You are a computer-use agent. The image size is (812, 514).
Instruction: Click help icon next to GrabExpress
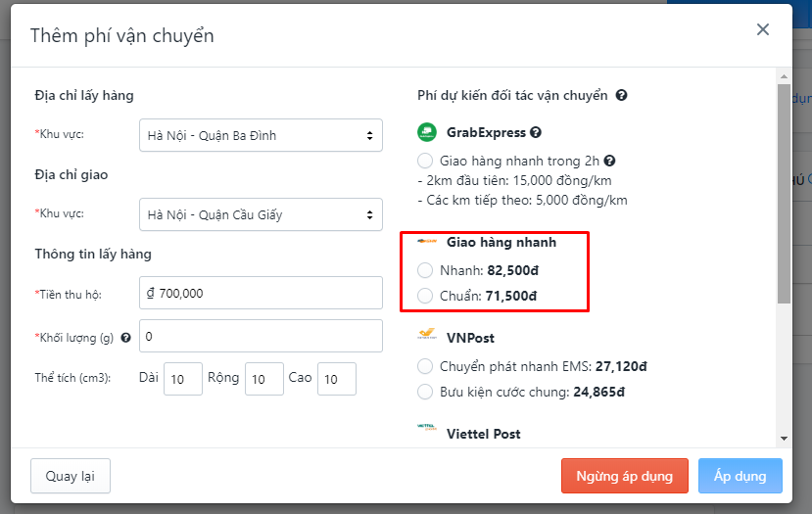536,132
